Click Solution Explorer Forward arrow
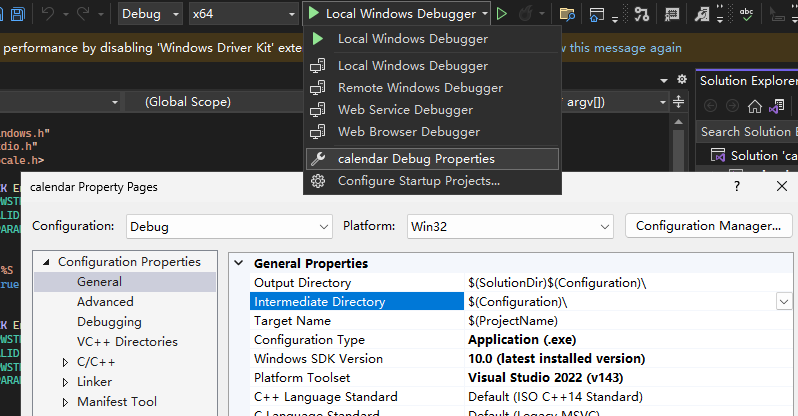Viewport: 798px width, 416px height. tap(732, 106)
